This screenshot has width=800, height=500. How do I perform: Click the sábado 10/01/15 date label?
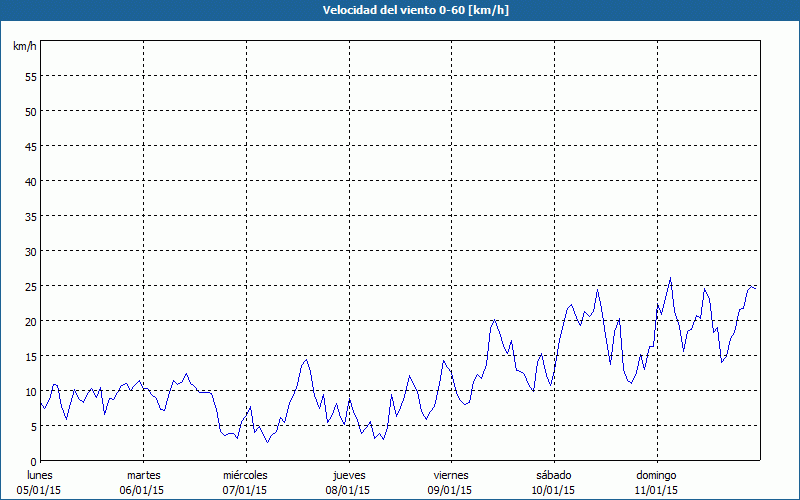[x=553, y=482]
